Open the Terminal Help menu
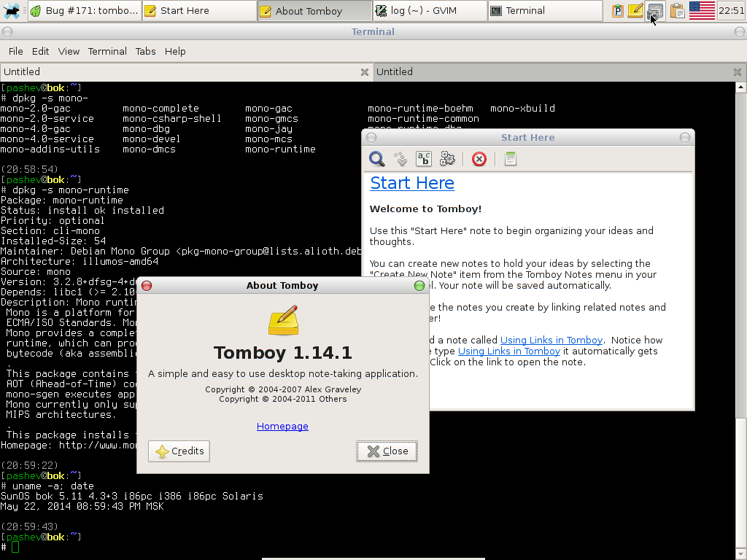 pyautogui.click(x=175, y=52)
